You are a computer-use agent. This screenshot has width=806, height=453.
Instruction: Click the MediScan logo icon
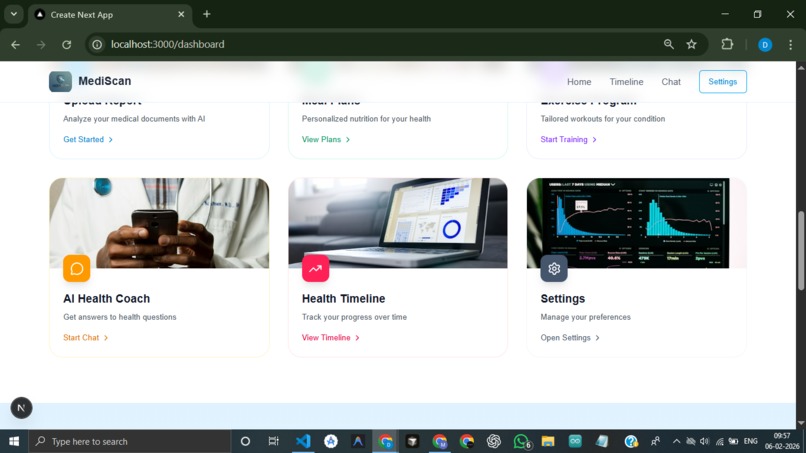point(60,81)
